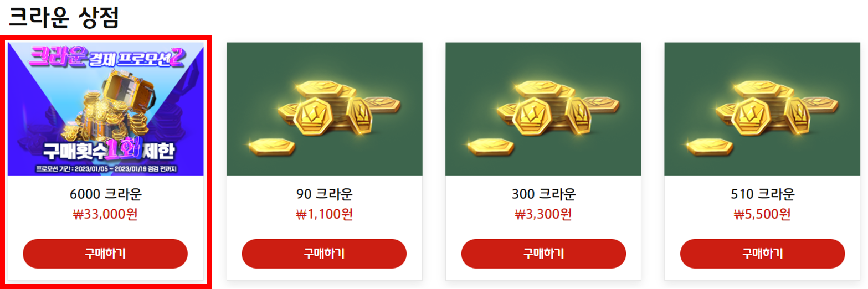The width and height of the screenshot is (868, 289).
Task: Click the ₩33,000원 price label
Action: (x=105, y=214)
